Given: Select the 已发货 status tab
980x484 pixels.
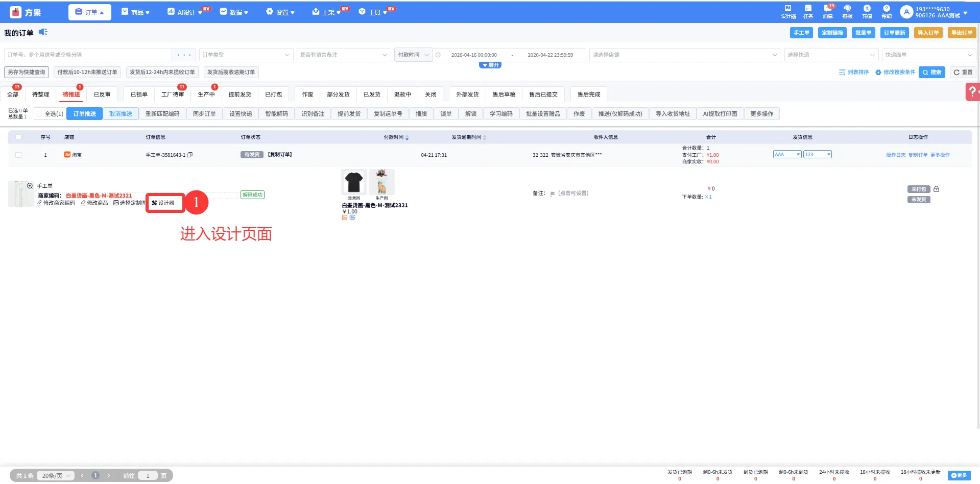Looking at the screenshot, I should click(372, 94).
